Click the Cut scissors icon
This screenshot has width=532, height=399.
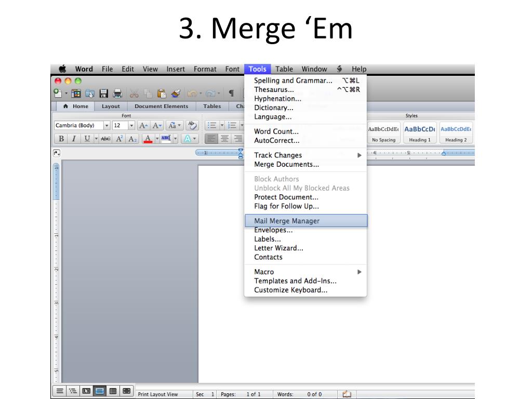tap(134, 94)
